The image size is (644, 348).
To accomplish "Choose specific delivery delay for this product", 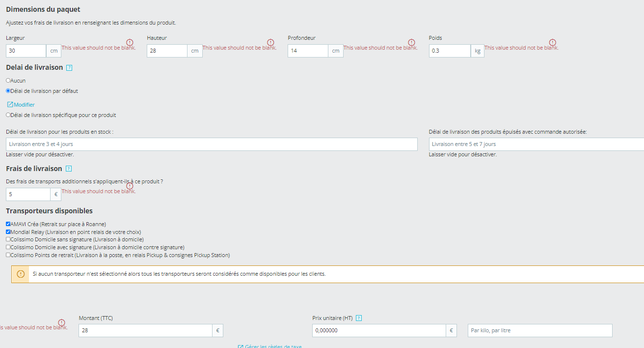I will point(8,115).
